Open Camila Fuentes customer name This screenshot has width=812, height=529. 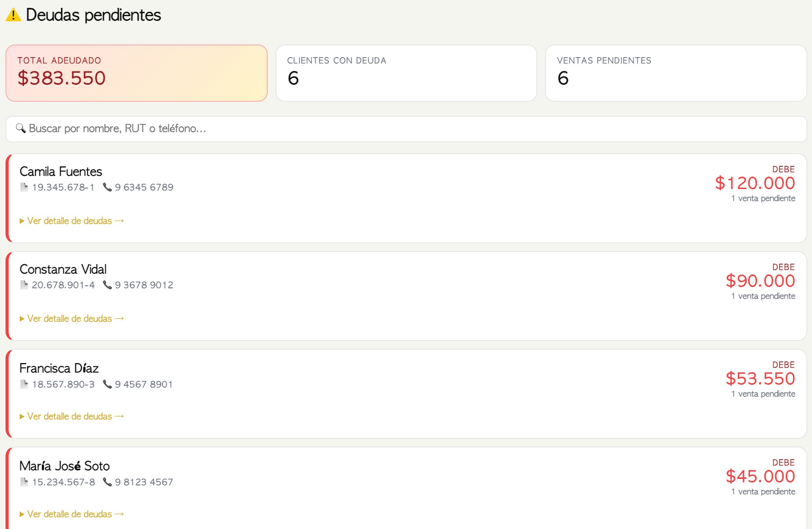(61, 171)
